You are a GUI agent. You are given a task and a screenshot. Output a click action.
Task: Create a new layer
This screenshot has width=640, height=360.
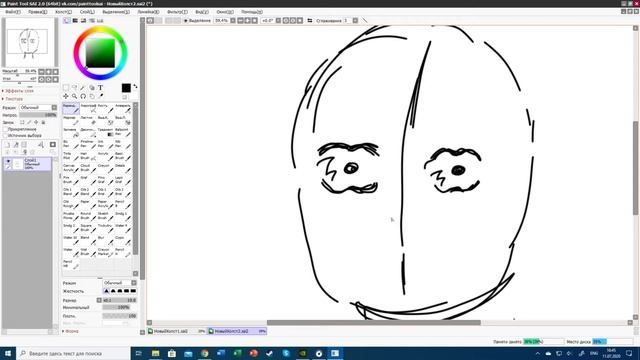tap(7, 144)
